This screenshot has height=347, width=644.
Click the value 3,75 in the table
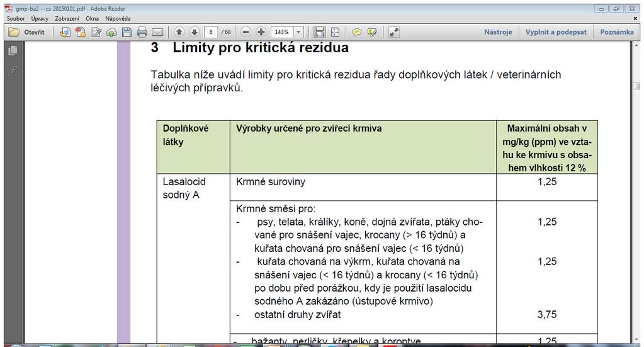click(x=546, y=314)
